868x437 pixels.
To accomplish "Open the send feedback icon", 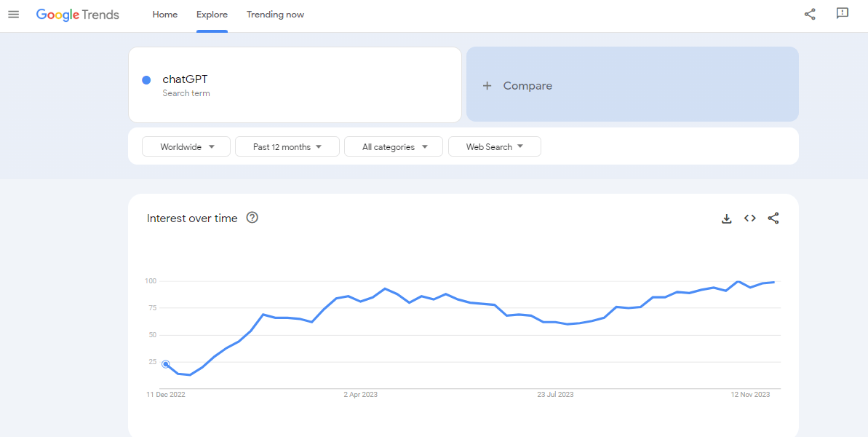I will point(843,14).
